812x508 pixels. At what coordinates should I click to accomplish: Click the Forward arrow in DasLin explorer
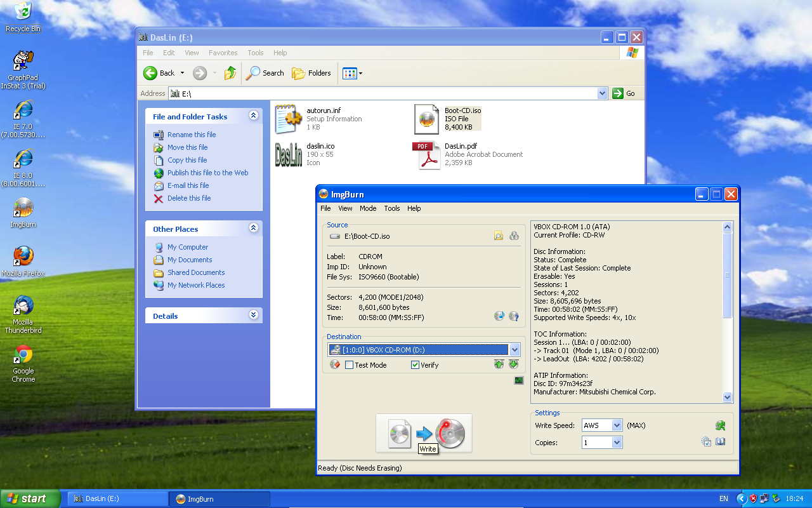200,73
